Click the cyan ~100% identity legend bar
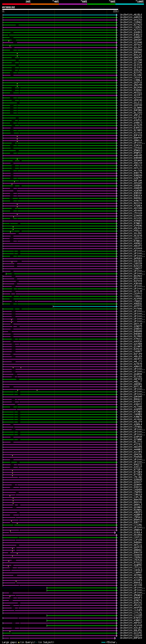 130,4
